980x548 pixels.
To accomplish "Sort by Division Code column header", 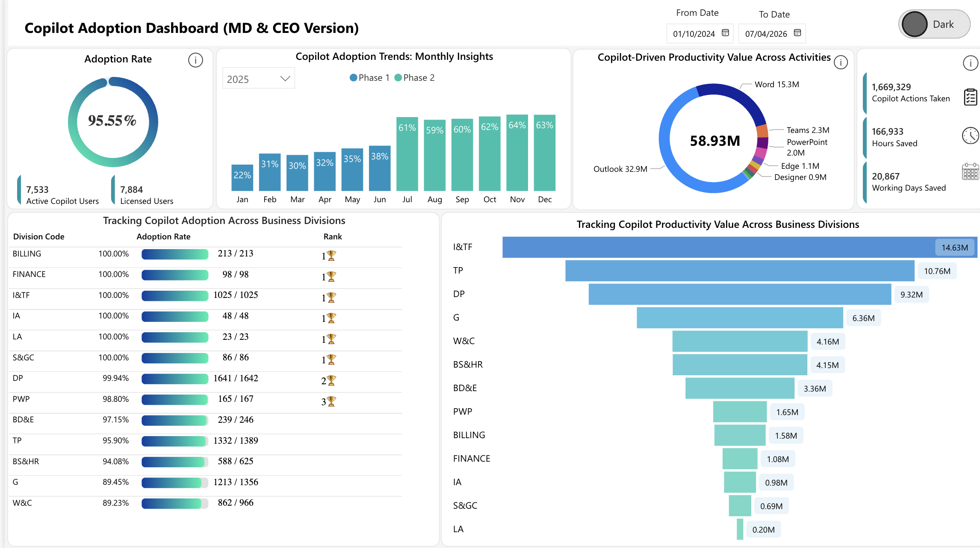I will pyautogui.click(x=38, y=236).
